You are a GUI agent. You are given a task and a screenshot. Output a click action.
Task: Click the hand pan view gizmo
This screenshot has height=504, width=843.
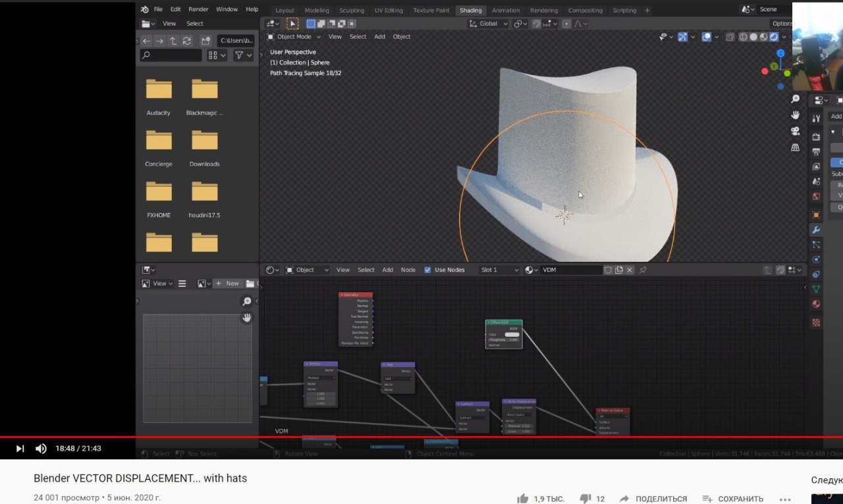pyautogui.click(x=796, y=114)
